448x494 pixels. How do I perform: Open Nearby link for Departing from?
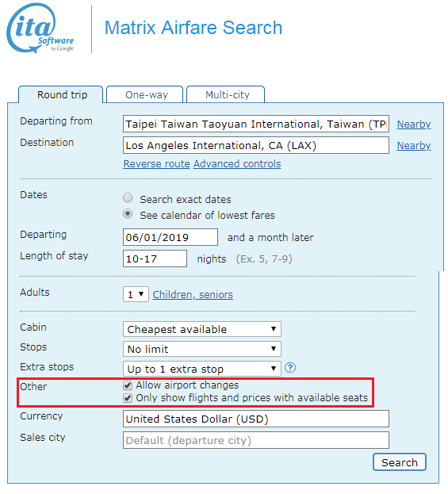coord(414,124)
